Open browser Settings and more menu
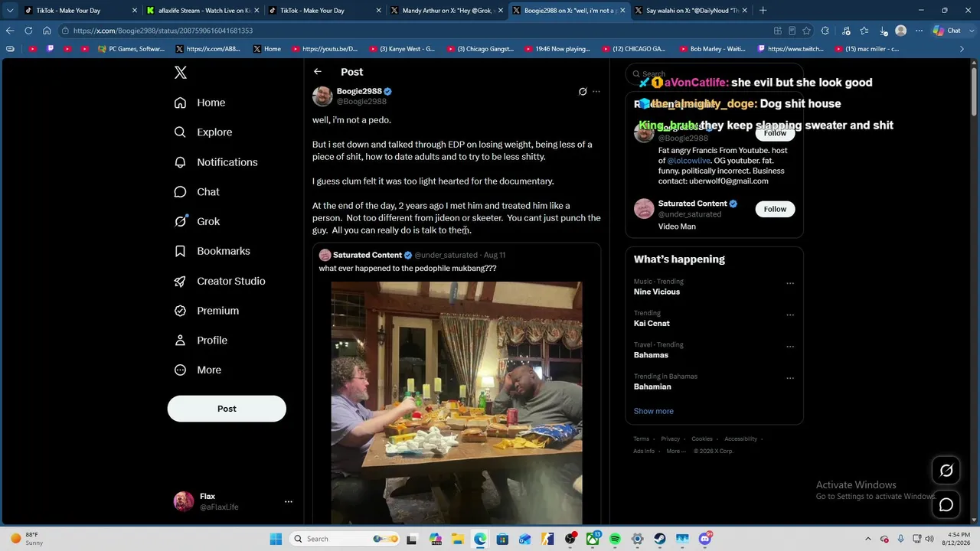Viewport: 980px width, 551px height. 920,31
